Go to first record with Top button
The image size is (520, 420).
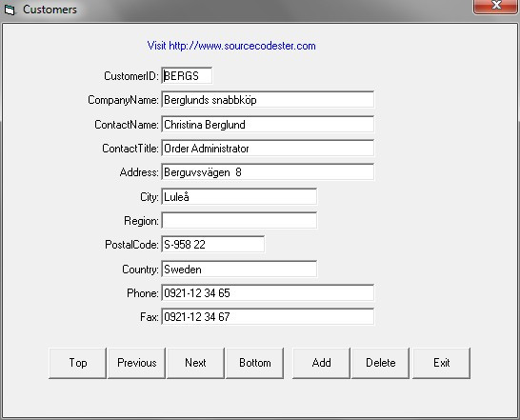pos(77,363)
